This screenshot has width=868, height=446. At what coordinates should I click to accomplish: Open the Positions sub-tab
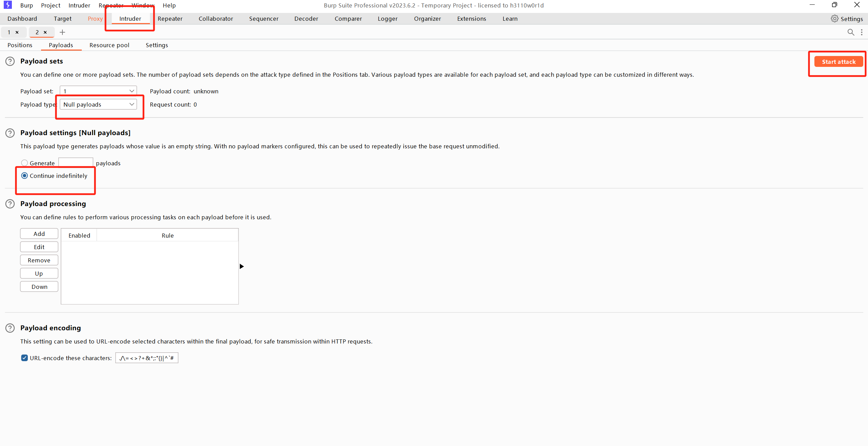[20, 45]
